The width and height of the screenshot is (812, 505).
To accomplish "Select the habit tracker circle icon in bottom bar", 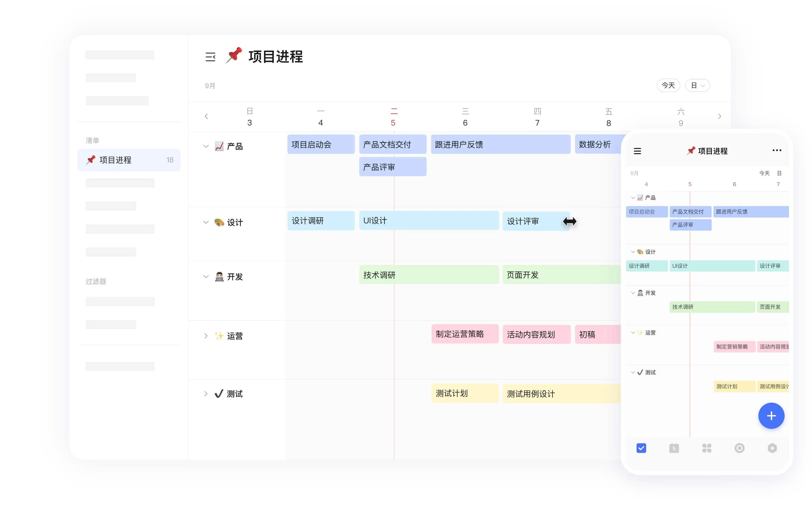I will 739,448.
